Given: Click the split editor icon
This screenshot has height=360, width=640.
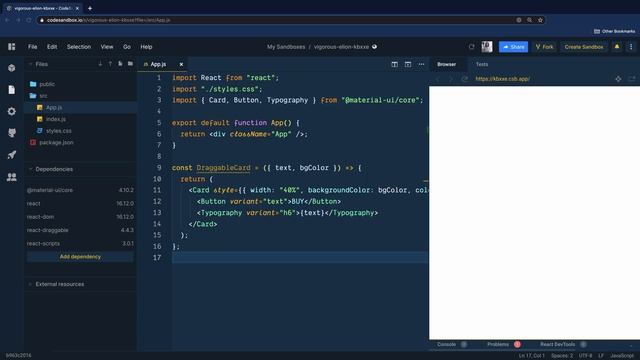Looking at the screenshot, I should 394,64.
